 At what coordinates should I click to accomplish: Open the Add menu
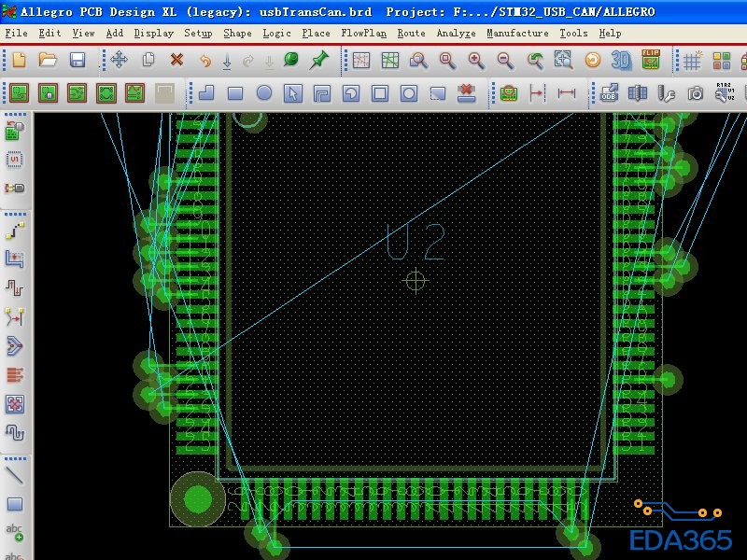coord(114,34)
